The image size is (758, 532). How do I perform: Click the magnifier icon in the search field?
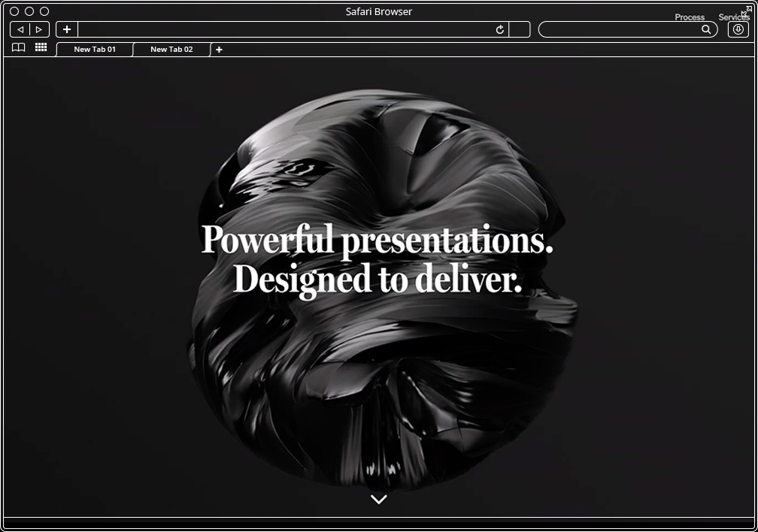[x=706, y=29]
